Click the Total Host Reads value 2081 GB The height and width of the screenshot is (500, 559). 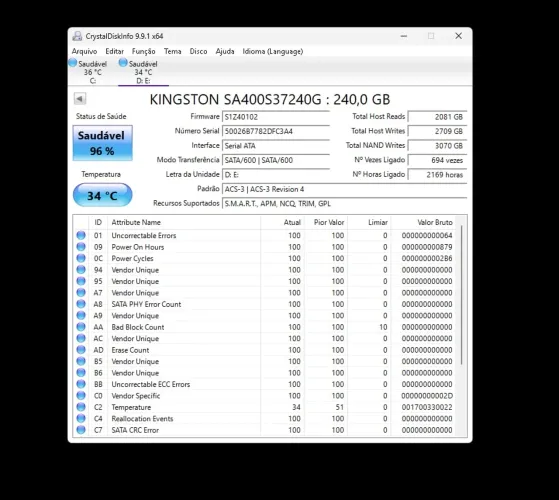[x=437, y=117]
